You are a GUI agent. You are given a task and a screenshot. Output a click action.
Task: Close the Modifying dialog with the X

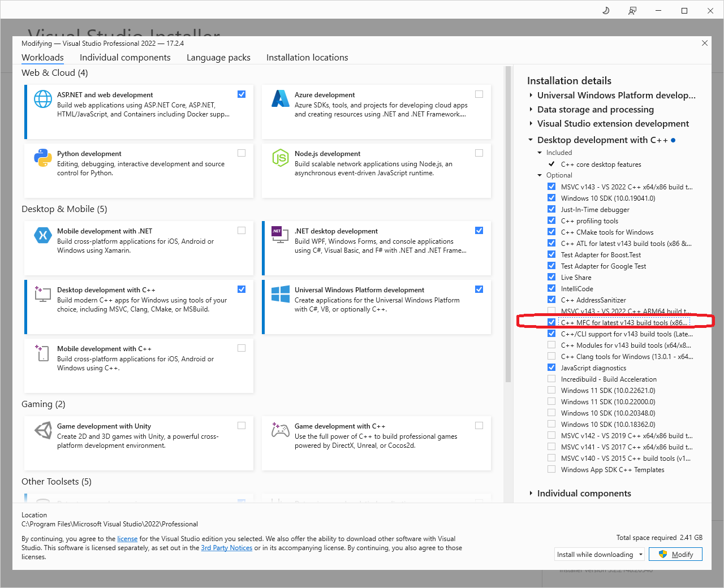705,43
